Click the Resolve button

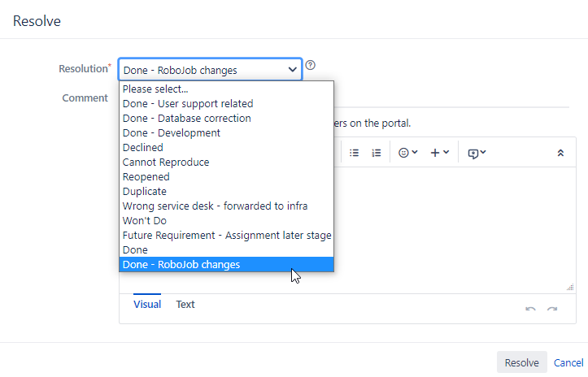point(521,362)
